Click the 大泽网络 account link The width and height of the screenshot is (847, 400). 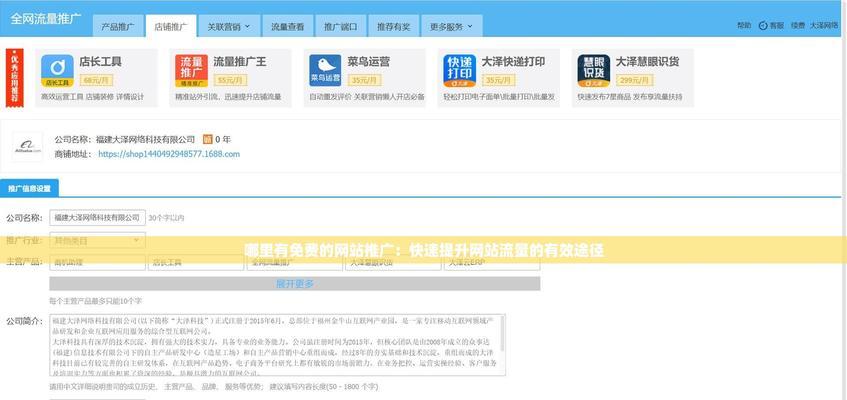tap(824, 25)
